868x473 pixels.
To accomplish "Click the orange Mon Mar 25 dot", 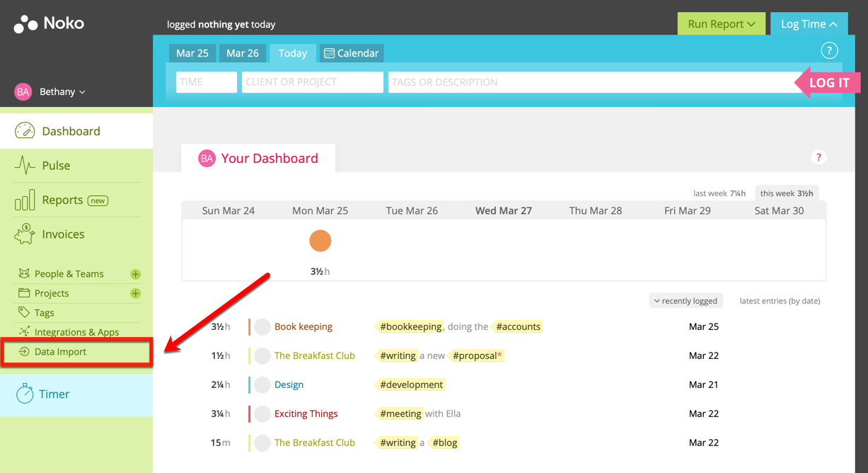I will [320, 241].
